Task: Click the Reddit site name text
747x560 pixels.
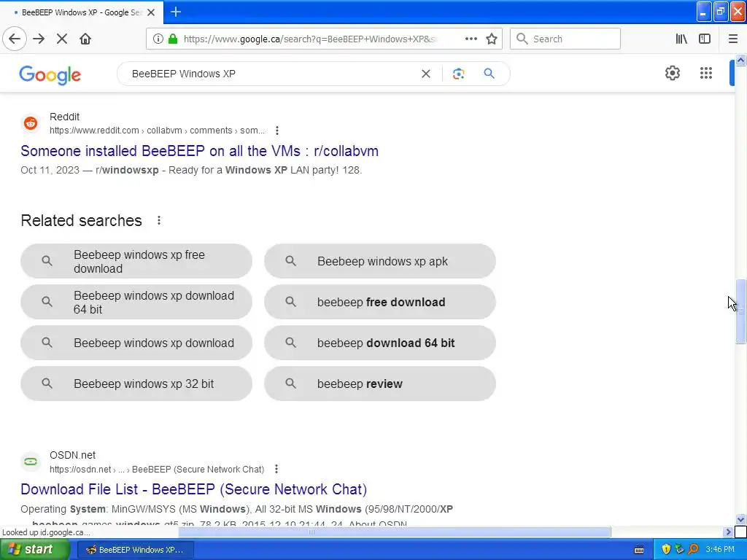Action: coord(64,117)
